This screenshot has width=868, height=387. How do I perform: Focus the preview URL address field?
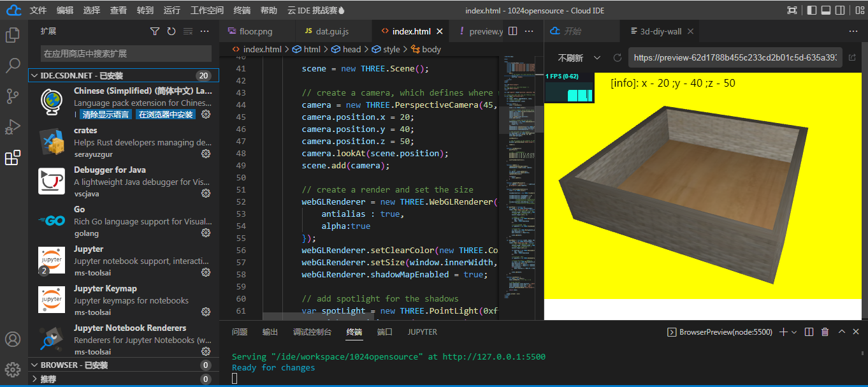735,57
